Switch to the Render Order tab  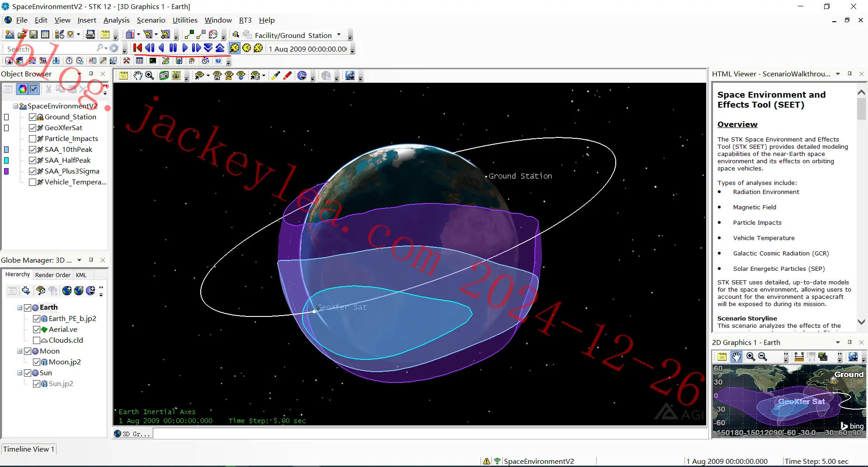coord(53,275)
